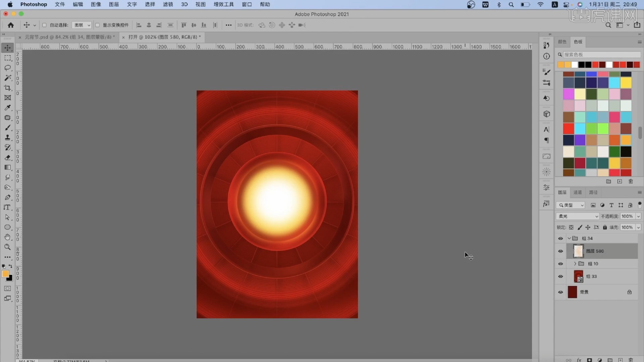Open the layer filter 类型 dropdown
The image size is (644, 362).
pos(571,205)
